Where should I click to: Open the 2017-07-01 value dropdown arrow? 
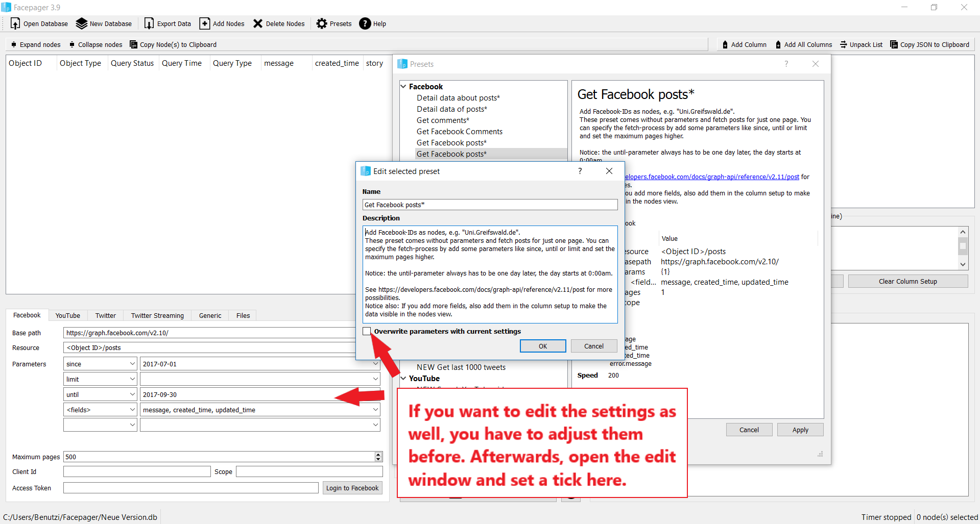coord(375,364)
